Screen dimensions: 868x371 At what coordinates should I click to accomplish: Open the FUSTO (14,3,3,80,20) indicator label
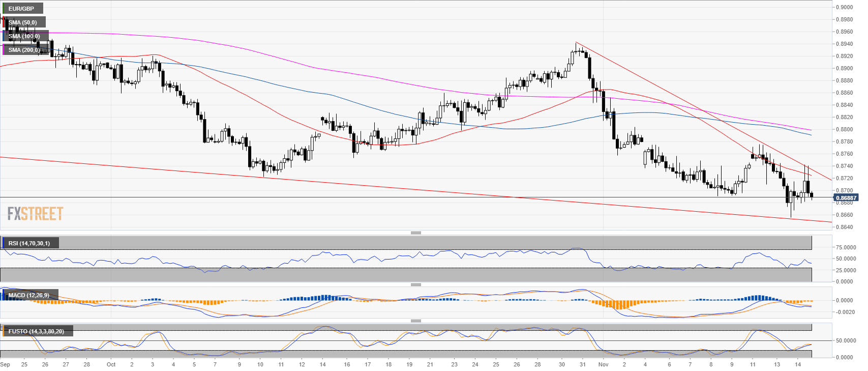(37, 331)
